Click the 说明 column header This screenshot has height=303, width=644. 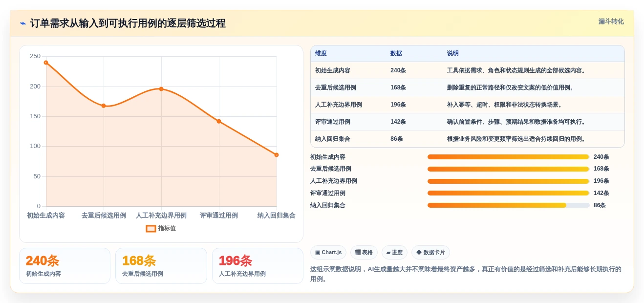point(453,53)
